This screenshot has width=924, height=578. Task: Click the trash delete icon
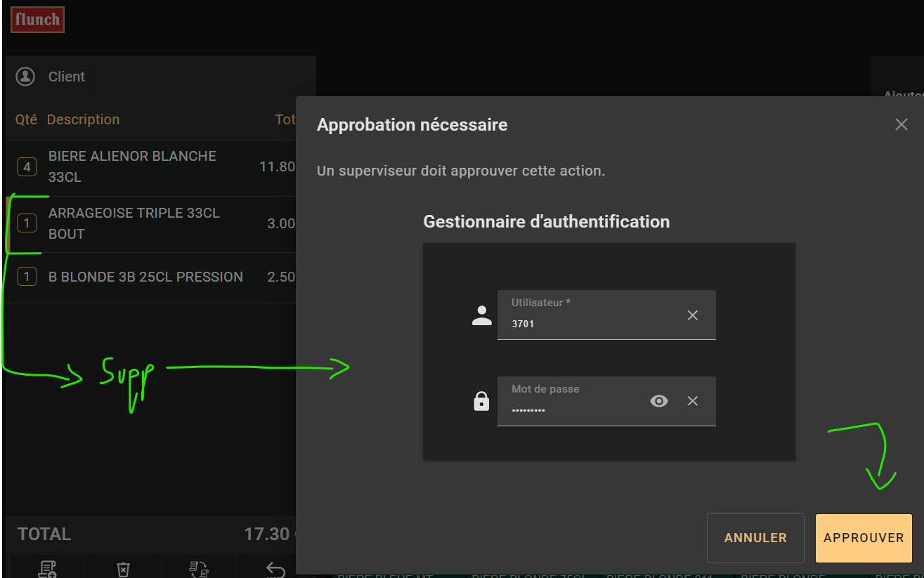[x=123, y=569]
